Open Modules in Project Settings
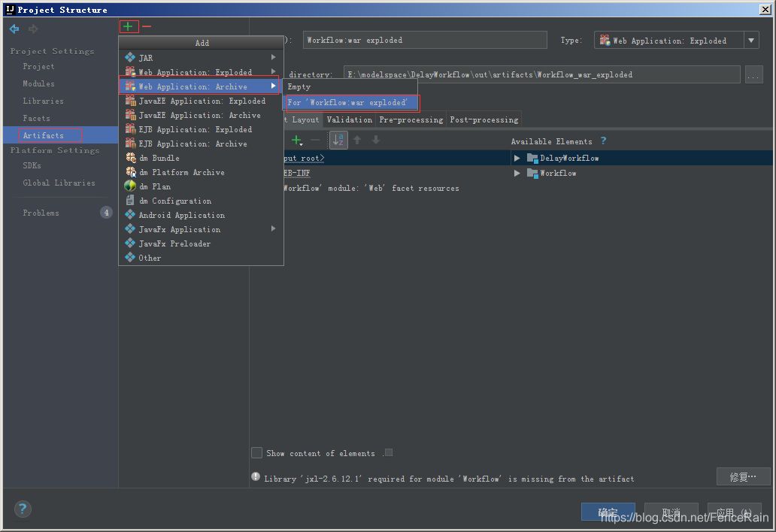 coord(38,83)
